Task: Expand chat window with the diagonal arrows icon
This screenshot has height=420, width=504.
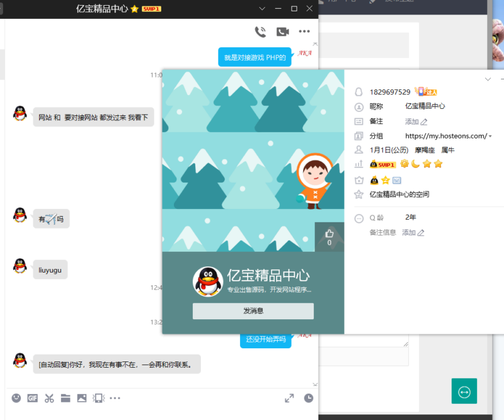Action: pyautogui.click(x=289, y=398)
